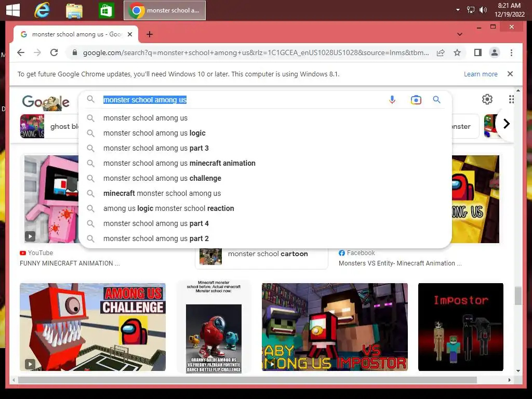This screenshot has height=399, width=532.
Task: Click the scroll down arrow on scrollbar
Action: 518,371
